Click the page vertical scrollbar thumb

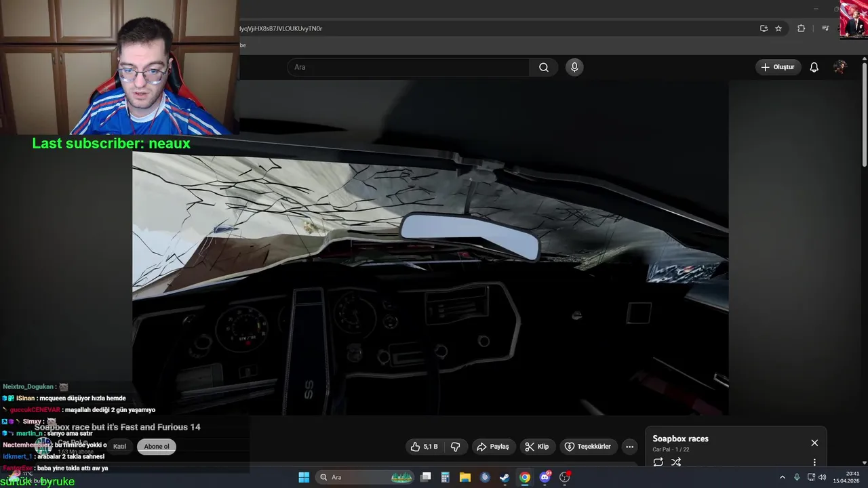(x=865, y=115)
